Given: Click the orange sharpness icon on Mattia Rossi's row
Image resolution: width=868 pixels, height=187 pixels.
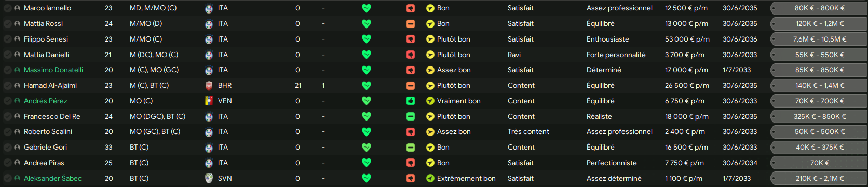Looking at the screenshot, I should [x=411, y=24].
